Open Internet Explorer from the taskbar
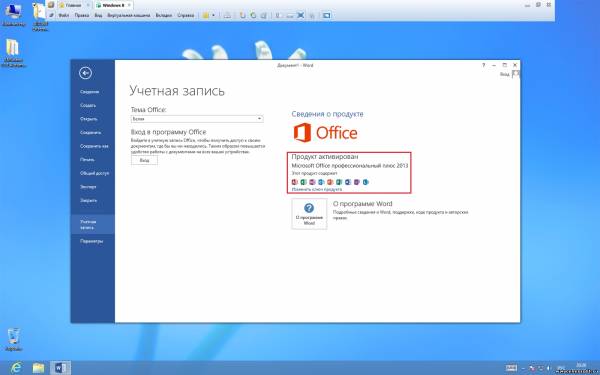Viewport: 600px width, 375px height. 16,368
